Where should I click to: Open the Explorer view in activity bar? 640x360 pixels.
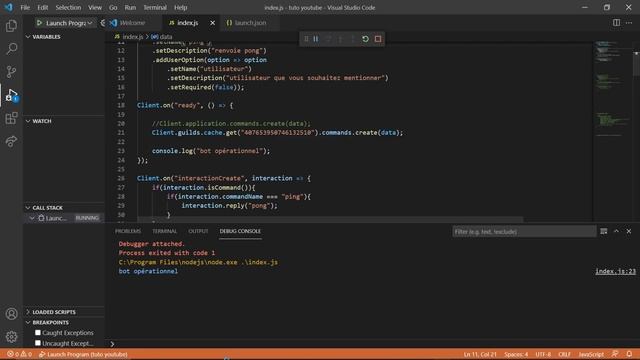(11, 26)
